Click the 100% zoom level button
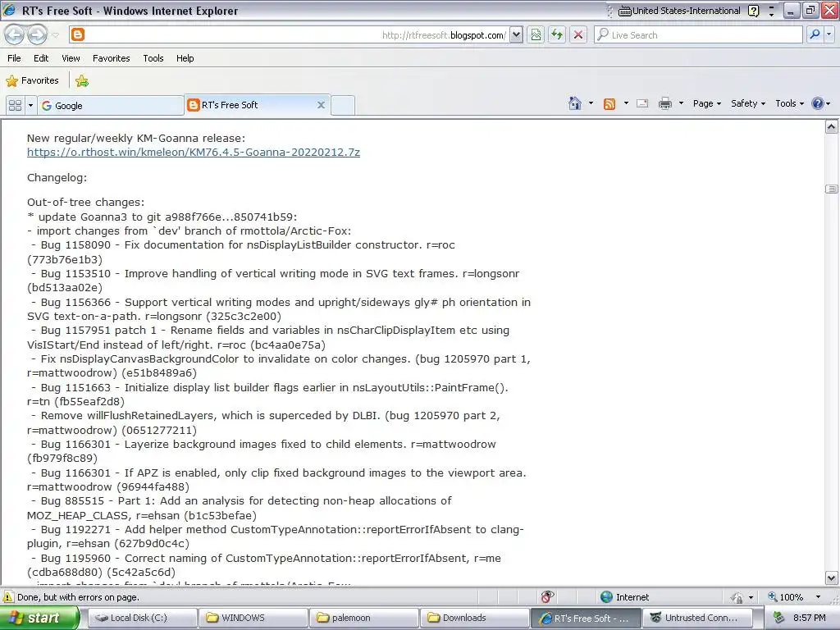This screenshot has width=840, height=630. tap(785, 597)
